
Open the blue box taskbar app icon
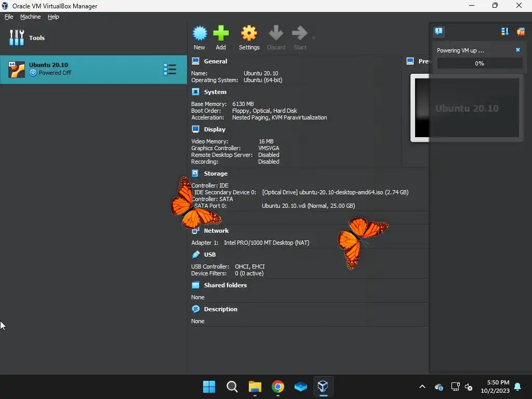click(x=301, y=387)
